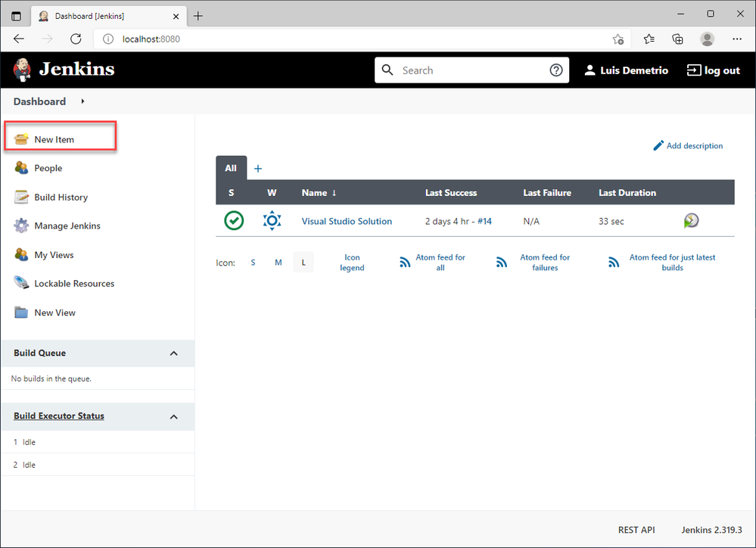Screen dimensions: 756x548
Task: Click the log out arrow icon
Action: coord(693,70)
